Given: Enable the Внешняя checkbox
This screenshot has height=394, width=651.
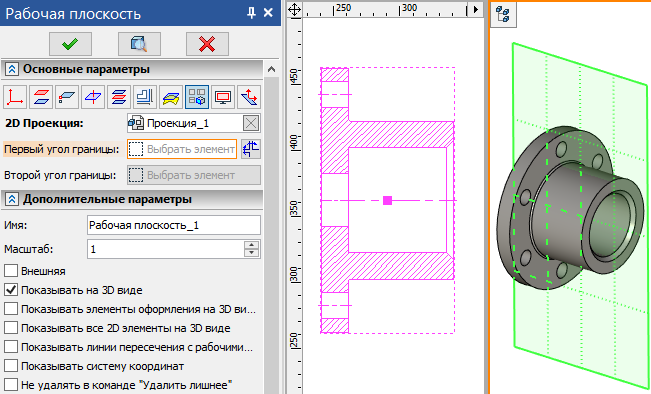Looking at the screenshot, I should pos(11,271).
